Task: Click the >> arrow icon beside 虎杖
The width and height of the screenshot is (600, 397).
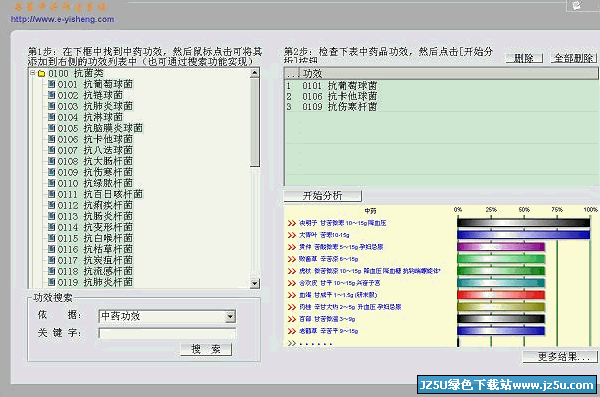Action: click(292, 271)
